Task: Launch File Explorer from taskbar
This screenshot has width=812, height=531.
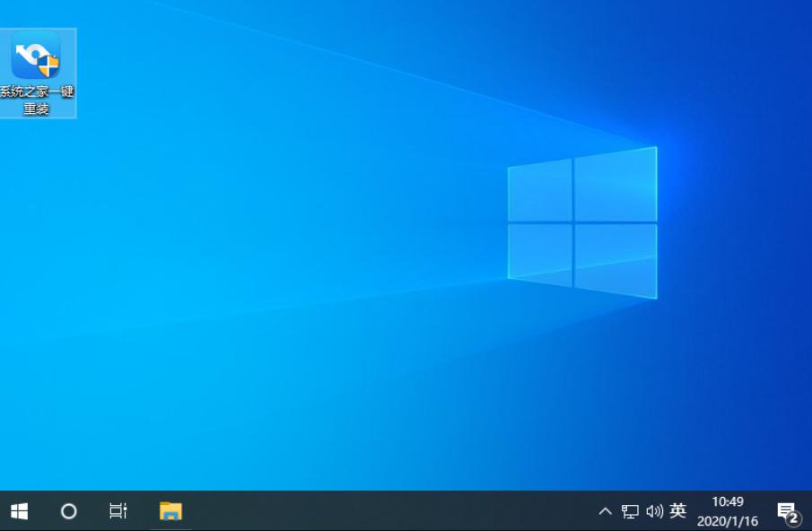Action: coord(170,511)
